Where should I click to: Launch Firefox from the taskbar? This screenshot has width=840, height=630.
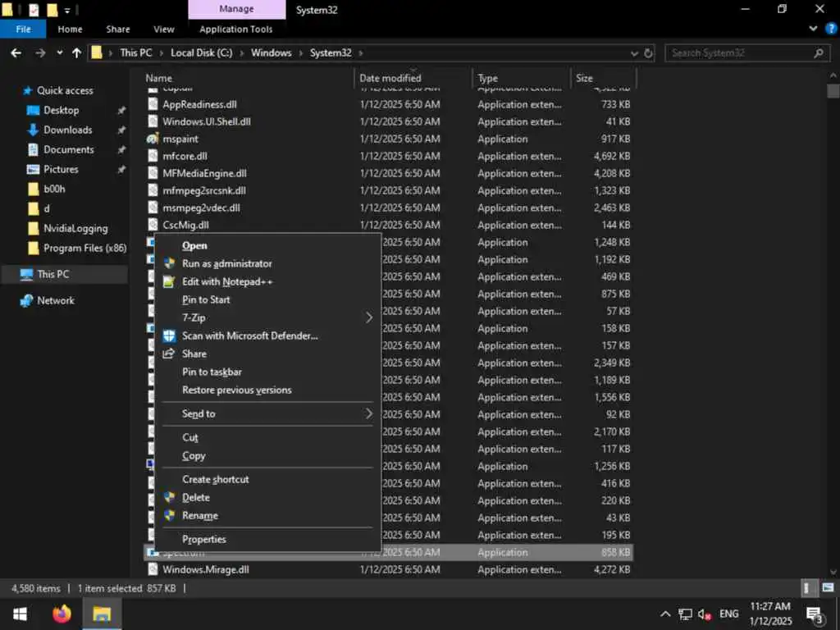62,614
